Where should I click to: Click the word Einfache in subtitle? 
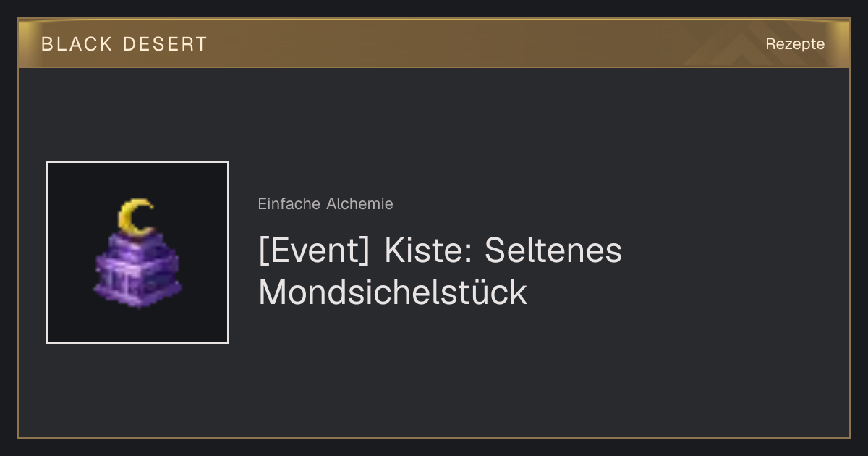pos(289,204)
